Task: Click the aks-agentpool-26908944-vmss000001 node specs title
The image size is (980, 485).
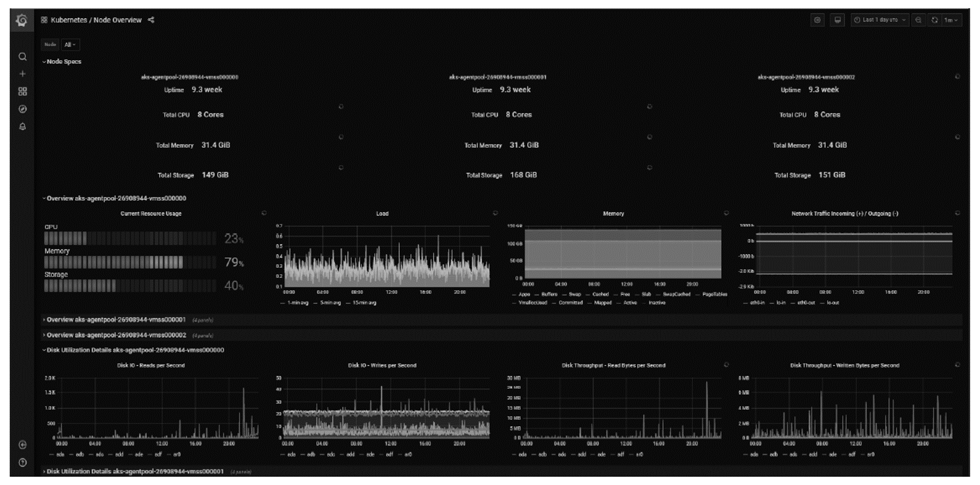Action: 498,77
